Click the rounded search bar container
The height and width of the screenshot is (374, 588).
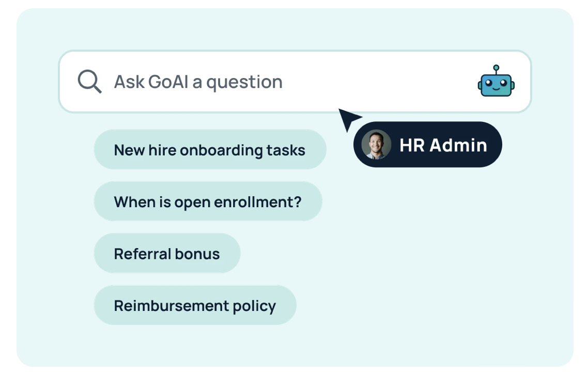pyautogui.click(x=295, y=81)
